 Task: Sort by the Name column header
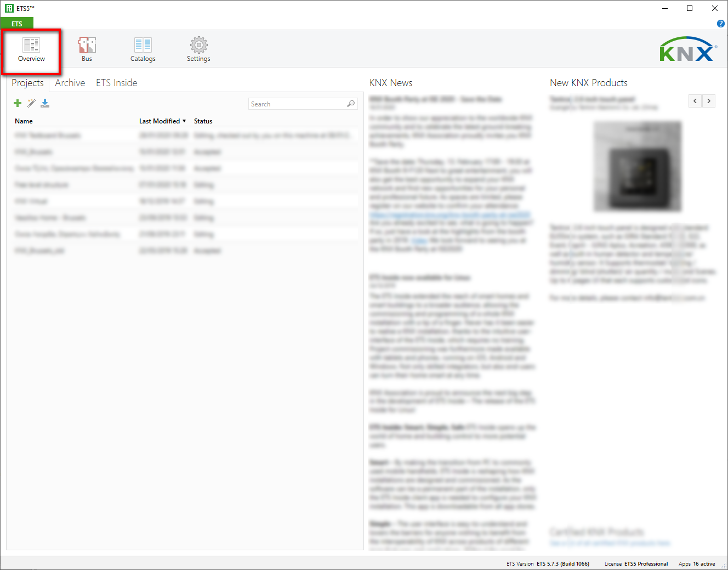[x=24, y=121]
